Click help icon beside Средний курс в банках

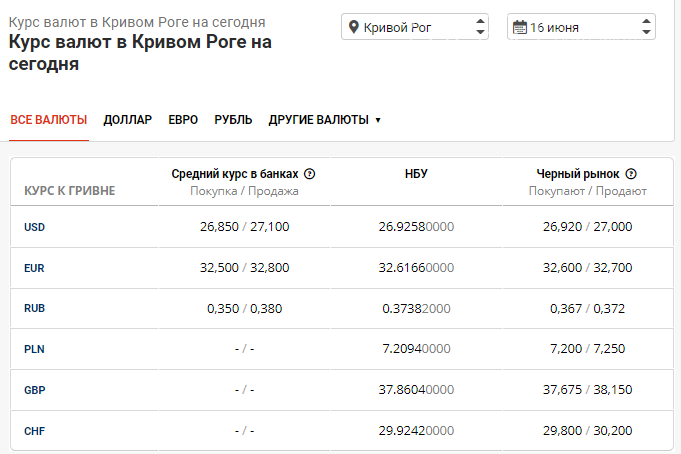point(309,174)
